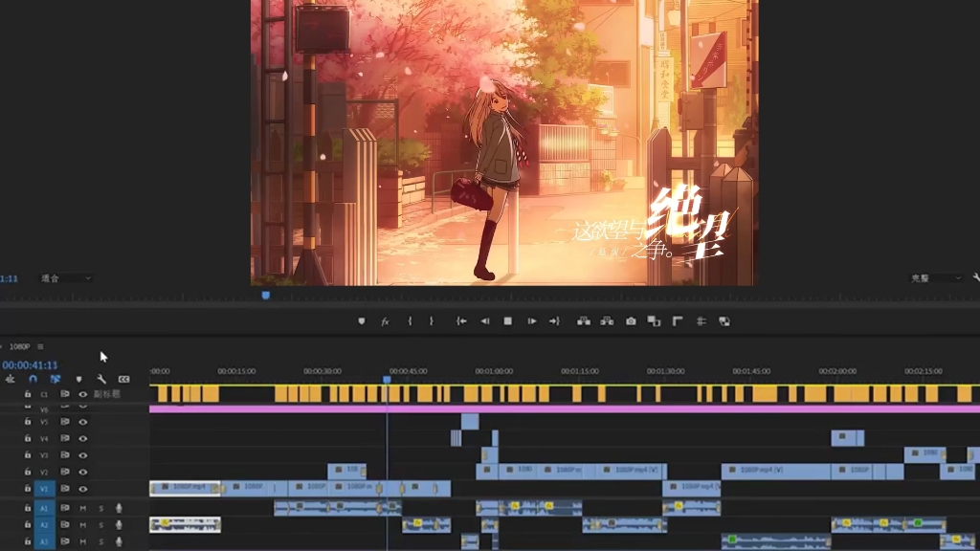Click the 副标题 caption track label
This screenshot has width=980, height=551.
[106, 394]
